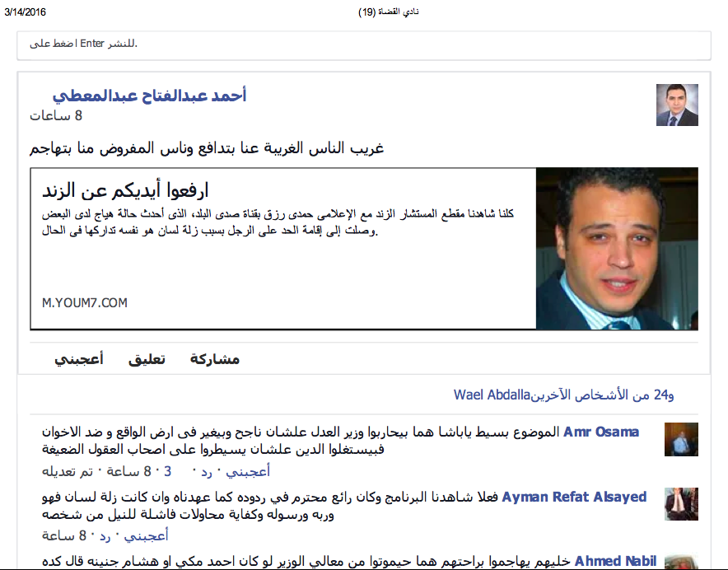Click the Ayman Refat Alsayed commenter name
728x570 pixels.
[x=574, y=497]
